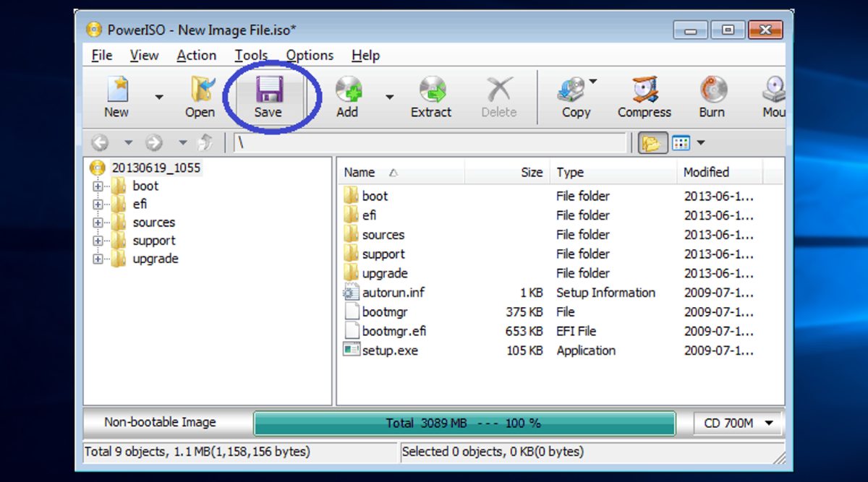Select the sources folder in tree
Screen dimensions: 868x482
pos(153,222)
